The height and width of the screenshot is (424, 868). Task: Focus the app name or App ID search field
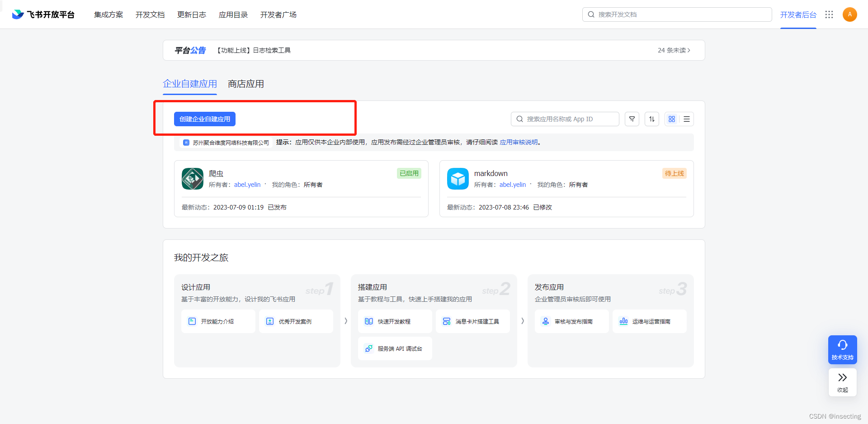pyautogui.click(x=565, y=119)
